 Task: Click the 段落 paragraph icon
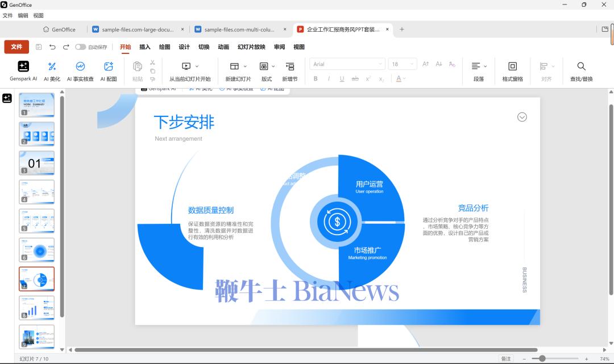pyautogui.click(x=476, y=66)
